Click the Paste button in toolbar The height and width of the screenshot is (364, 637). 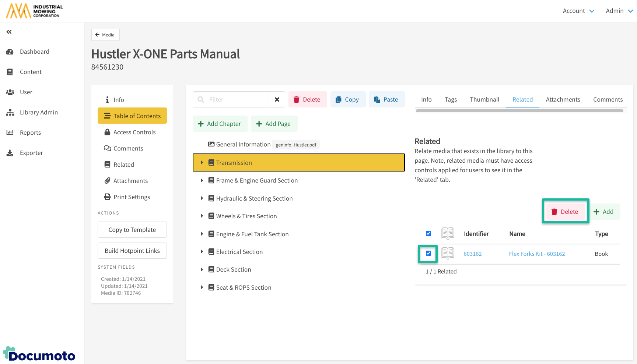386,99
